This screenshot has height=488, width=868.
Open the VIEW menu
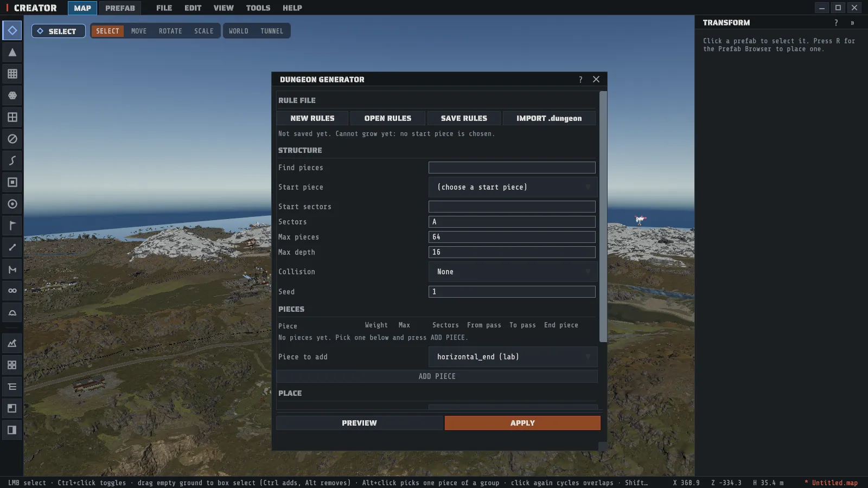[224, 8]
